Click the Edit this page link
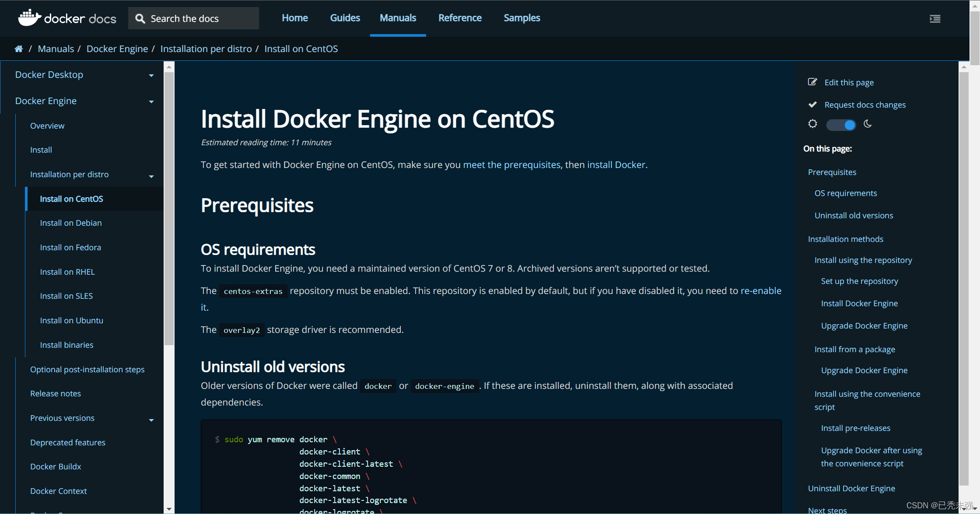Image resolution: width=980 pixels, height=514 pixels. (x=849, y=82)
